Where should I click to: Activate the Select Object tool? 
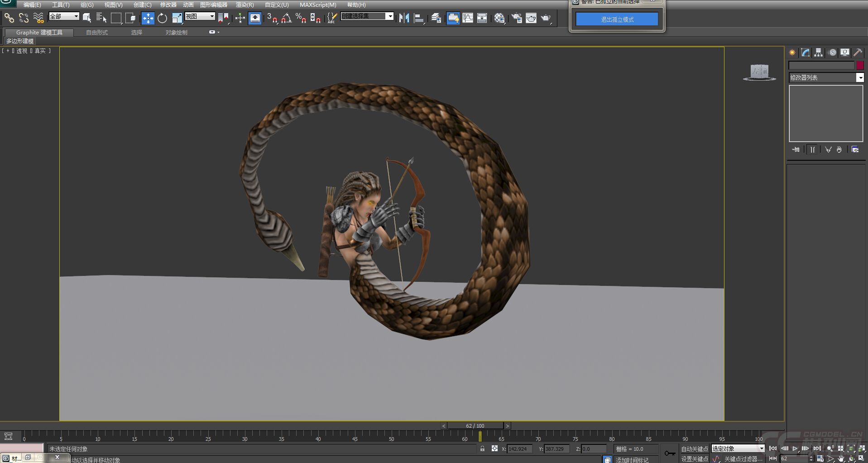(x=87, y=18)
